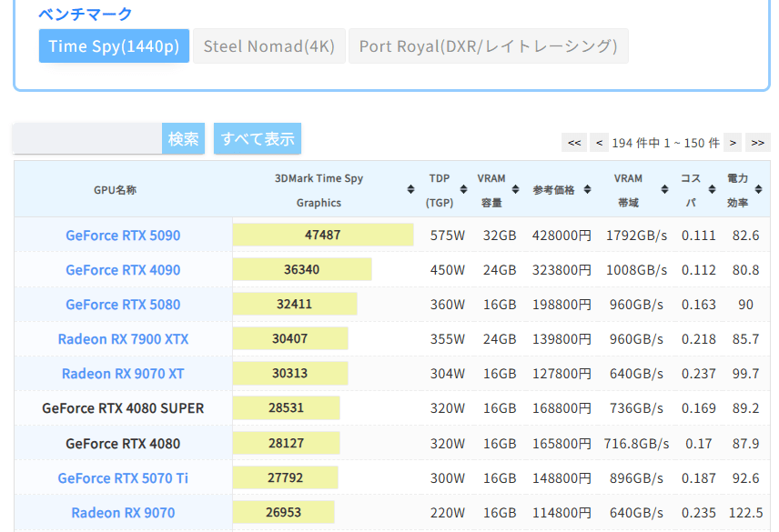Click the 99.7 power efficiency value
This screenshot has height=532, width=779.
(745, 373)
